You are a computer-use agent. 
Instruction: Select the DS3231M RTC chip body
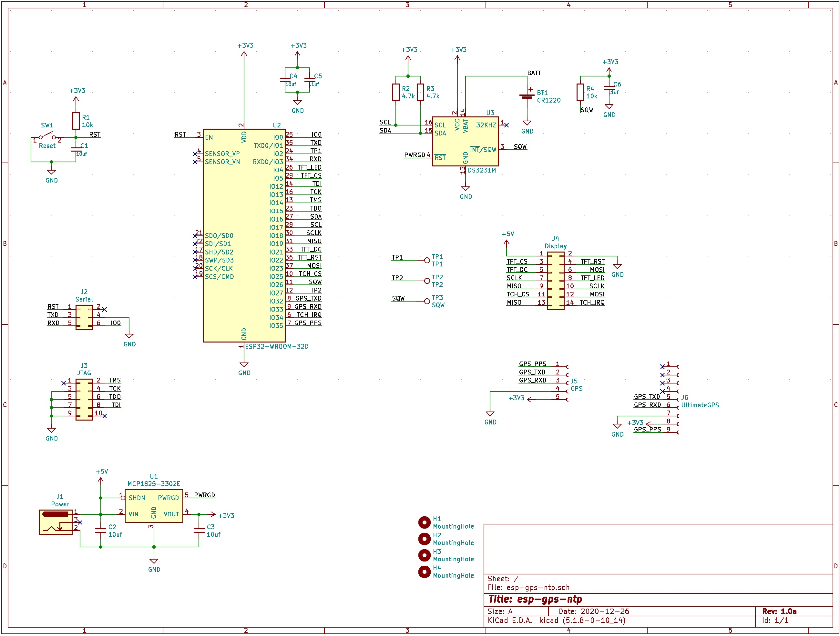[465, 141]
